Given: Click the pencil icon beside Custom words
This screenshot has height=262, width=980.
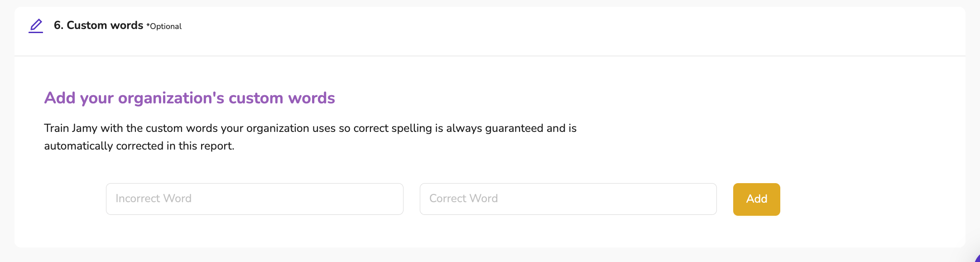Looking at the screenshot, I should (36, 26).
